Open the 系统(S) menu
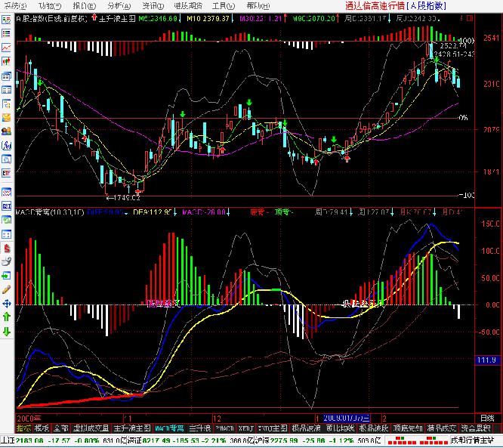The height and width of the screenshot is (448, 503). [15, 6]
